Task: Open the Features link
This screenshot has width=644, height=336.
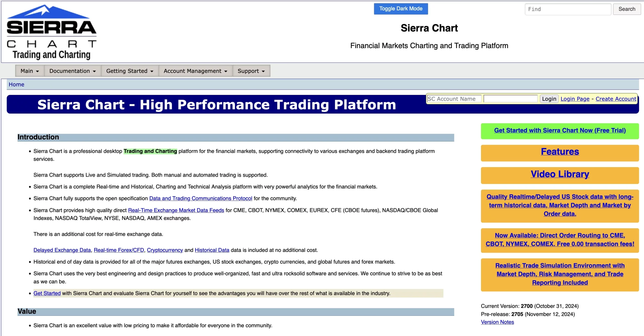Action: [560, 152]
